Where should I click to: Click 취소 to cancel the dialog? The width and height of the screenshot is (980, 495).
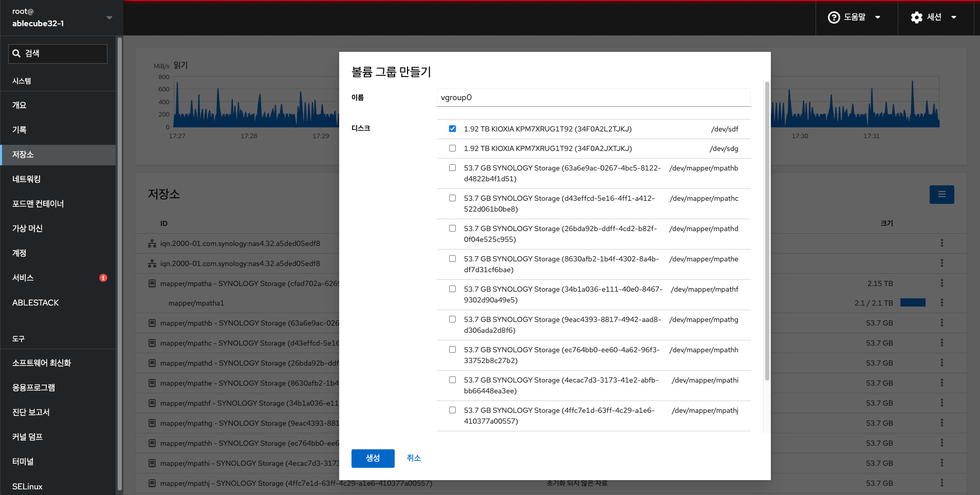414,458
